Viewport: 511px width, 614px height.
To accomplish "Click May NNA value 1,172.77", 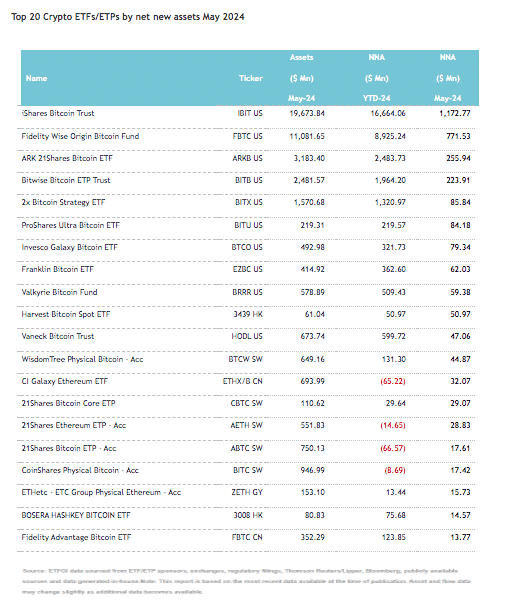I will click(455, 114).
